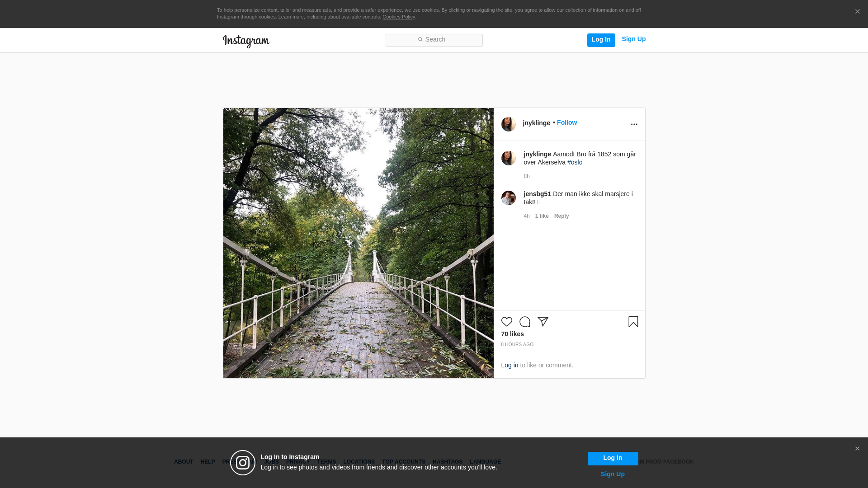Open the HELP footer link
This screenshot has height=488, width=868.
click(208, 462)
